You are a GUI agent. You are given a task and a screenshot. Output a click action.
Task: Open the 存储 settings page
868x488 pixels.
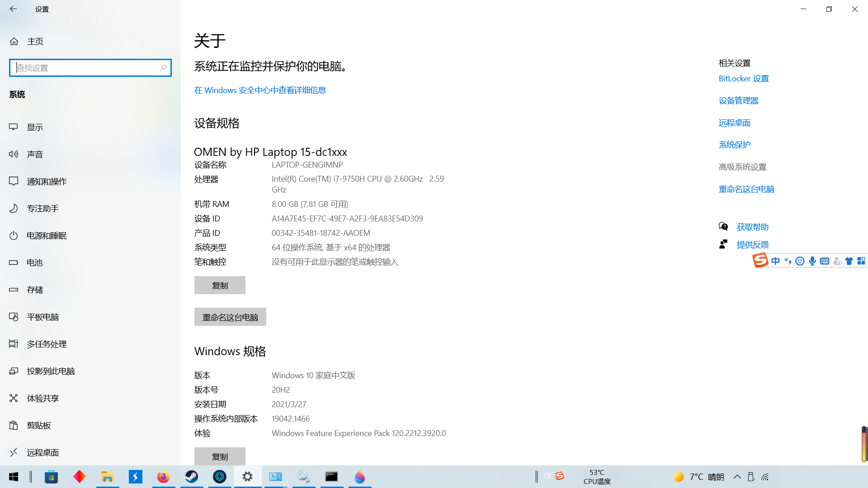[x=90, y=290]
